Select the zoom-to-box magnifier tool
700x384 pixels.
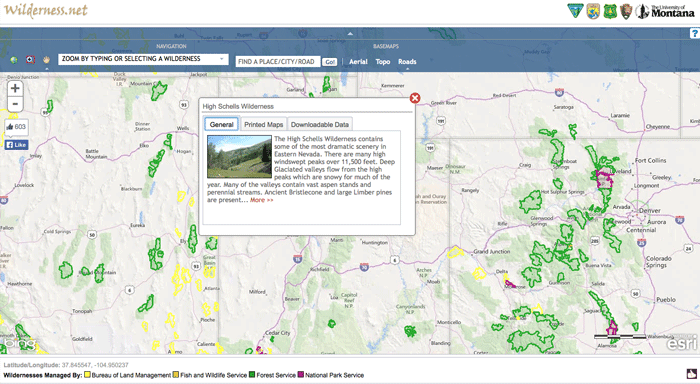coord(30,59)
